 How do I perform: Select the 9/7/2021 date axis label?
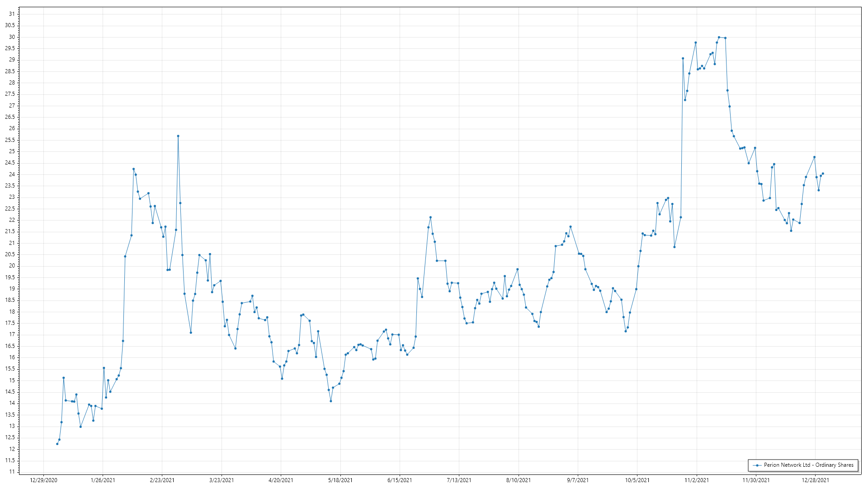[x=578, y=480]
